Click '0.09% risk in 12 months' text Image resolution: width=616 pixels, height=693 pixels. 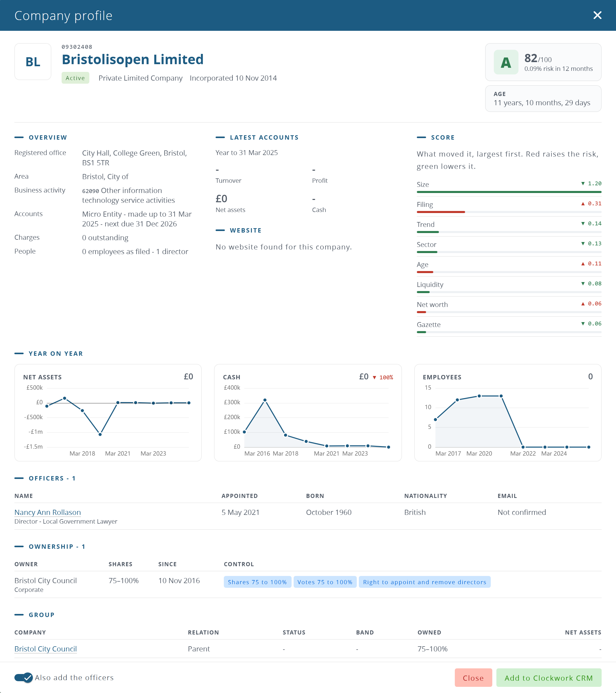click(558, 69)
